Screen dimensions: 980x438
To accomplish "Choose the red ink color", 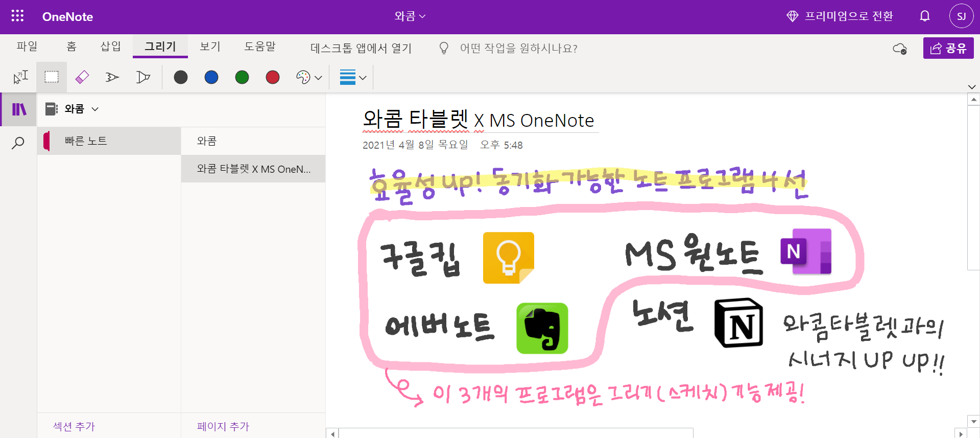I will pyautogui.click(x=273, y=77).
